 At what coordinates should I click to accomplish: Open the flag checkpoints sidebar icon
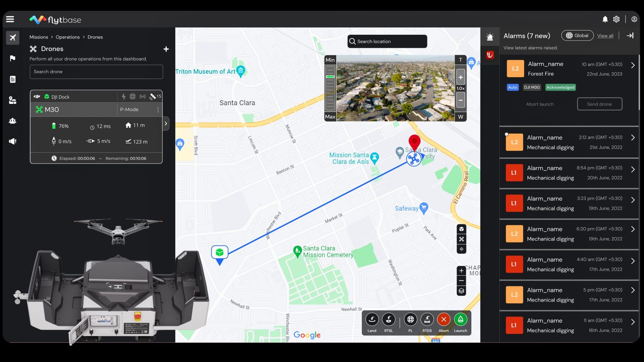[x=13, y=58]
